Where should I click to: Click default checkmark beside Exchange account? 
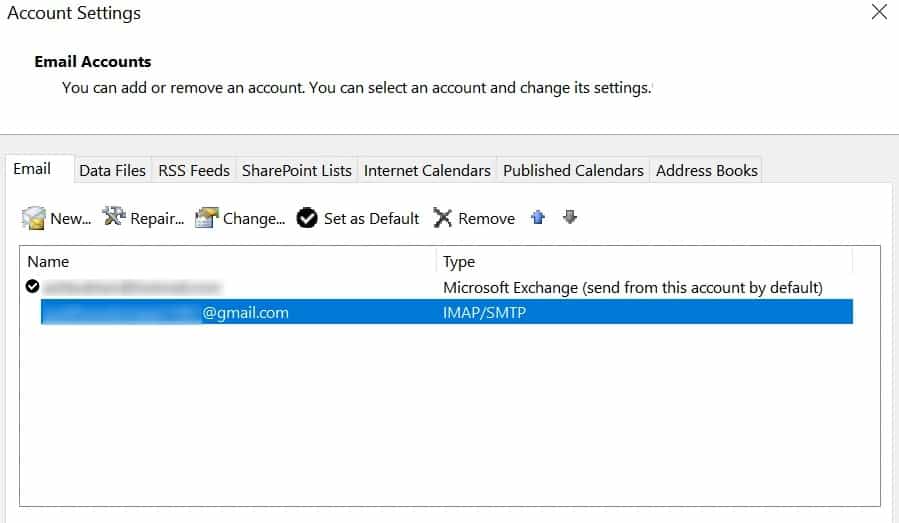coord(32,286)
